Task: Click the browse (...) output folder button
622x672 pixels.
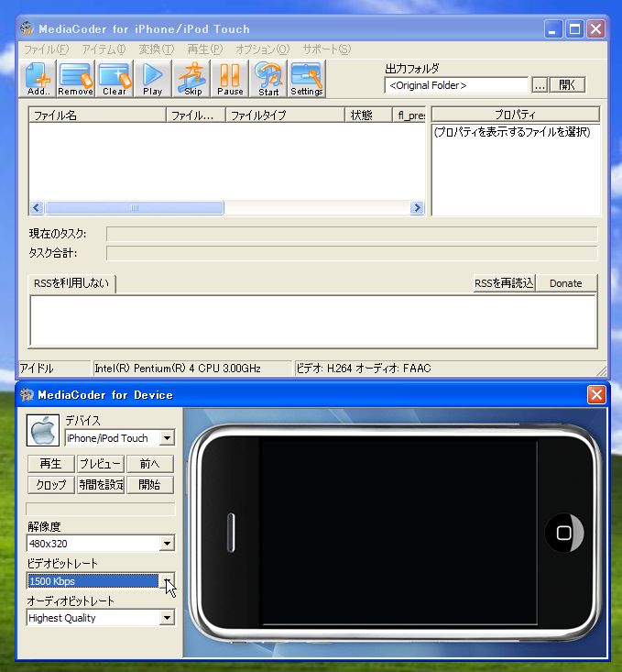Action: [540, 85]
